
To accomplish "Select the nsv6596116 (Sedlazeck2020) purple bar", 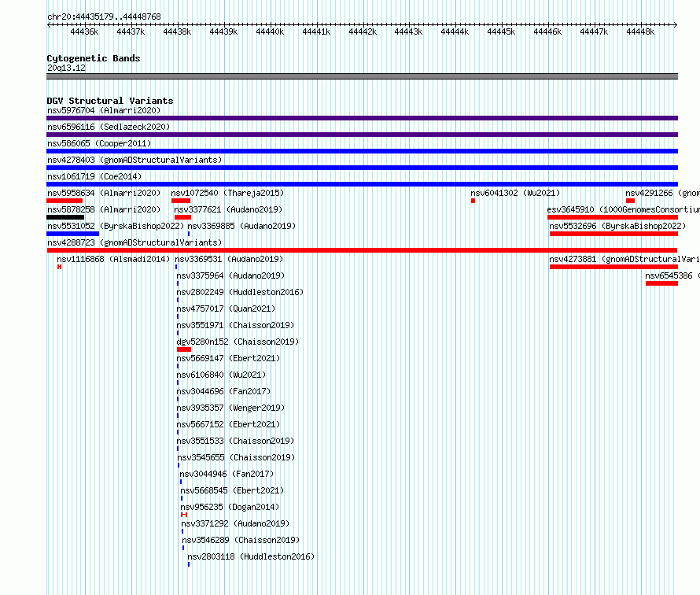I will [x=362, y=135].
